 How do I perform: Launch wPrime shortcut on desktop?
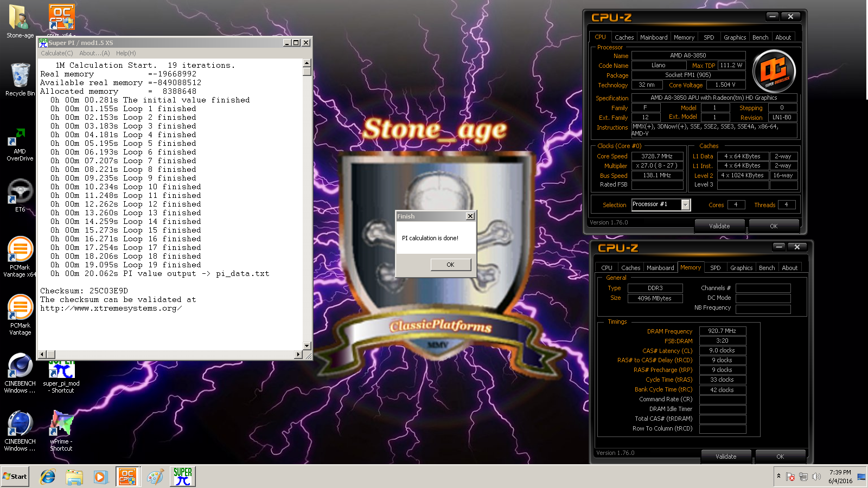pyautogui.click(x=61, y=431)
